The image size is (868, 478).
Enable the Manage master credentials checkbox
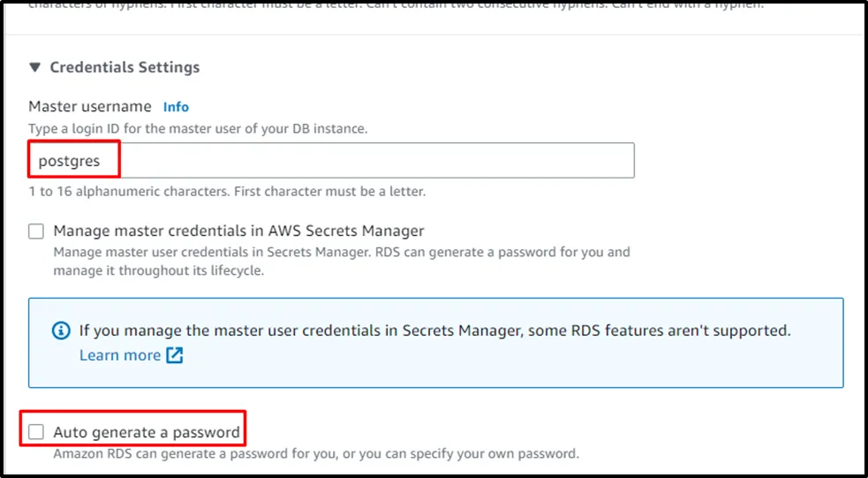[36, 231]
